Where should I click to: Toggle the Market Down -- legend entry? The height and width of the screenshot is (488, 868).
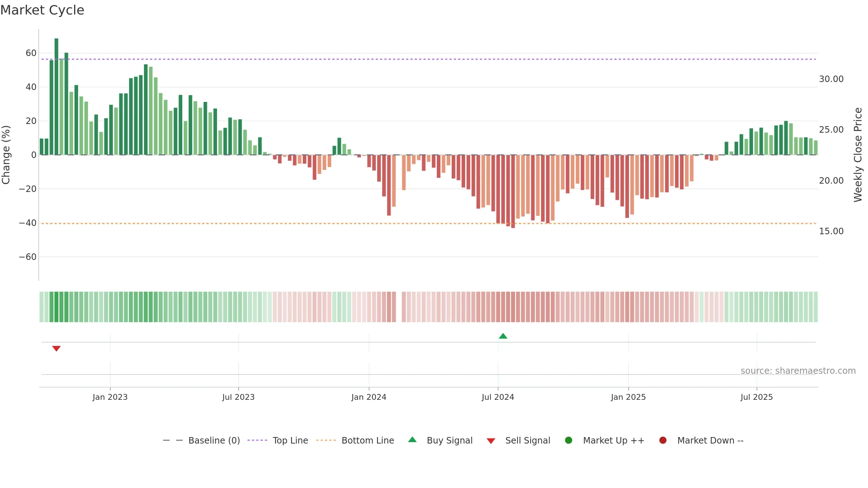(701, 440)
